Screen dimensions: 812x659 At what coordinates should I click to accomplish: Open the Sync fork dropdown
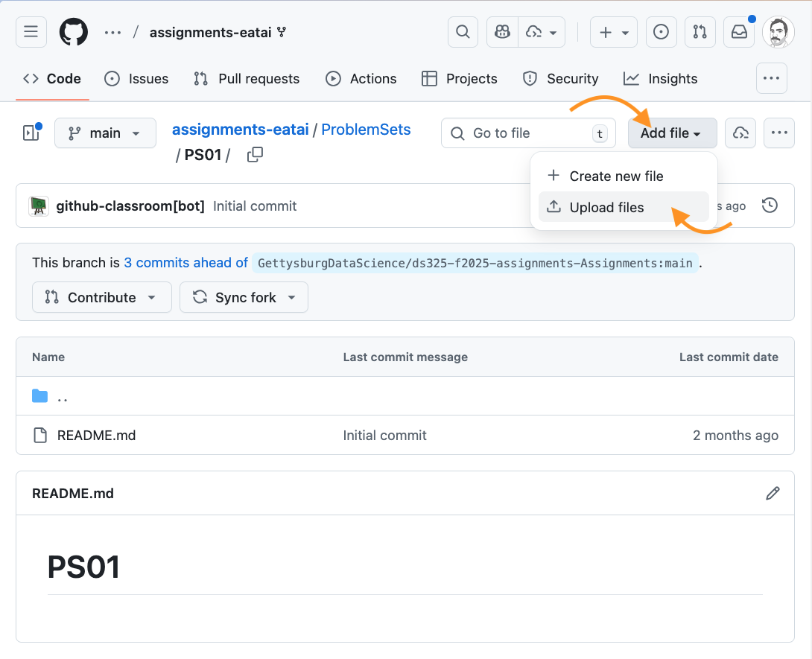tap(244, 297)
